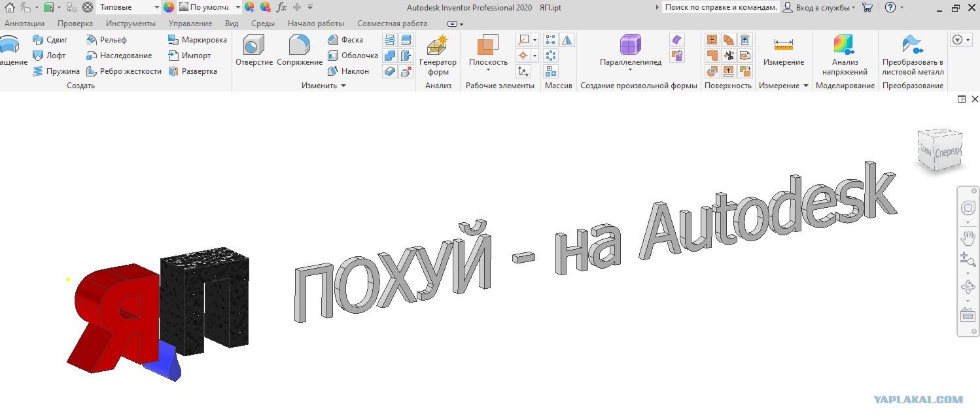
Task: Click the clear appearance icon with red X
Action: (265, 7)
